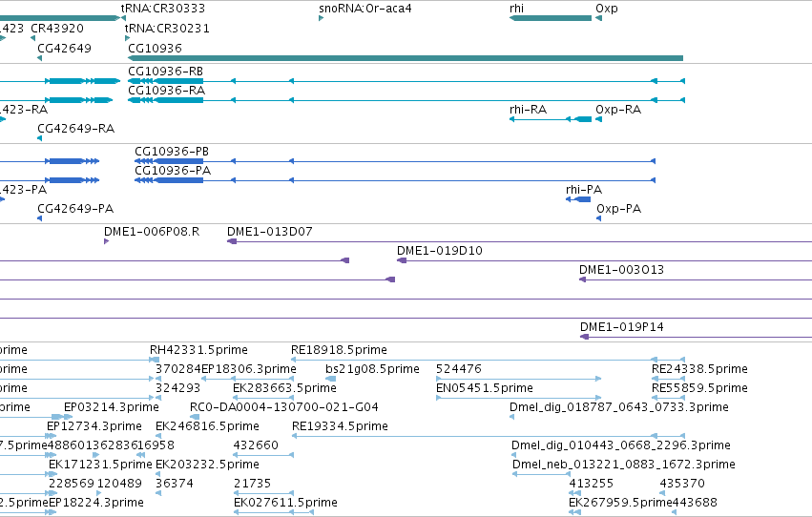
Task: Click the rhi-PA protein label
Action: (x=584, y=190)
